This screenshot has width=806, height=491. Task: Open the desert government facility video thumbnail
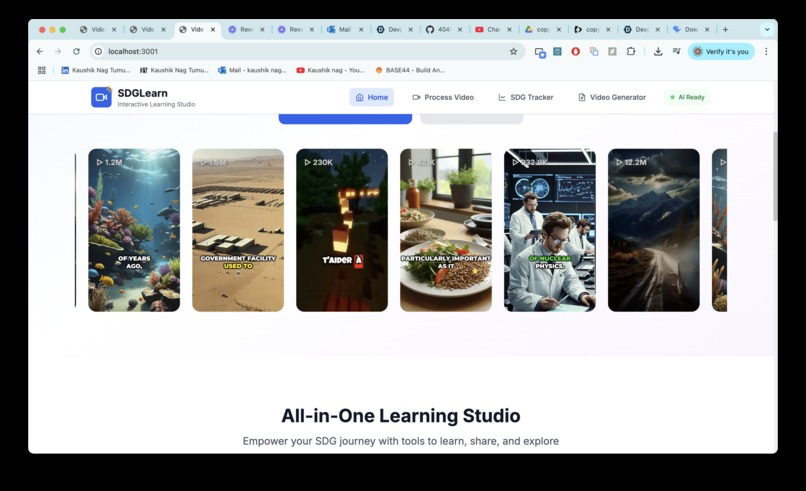tap(238, 230)
